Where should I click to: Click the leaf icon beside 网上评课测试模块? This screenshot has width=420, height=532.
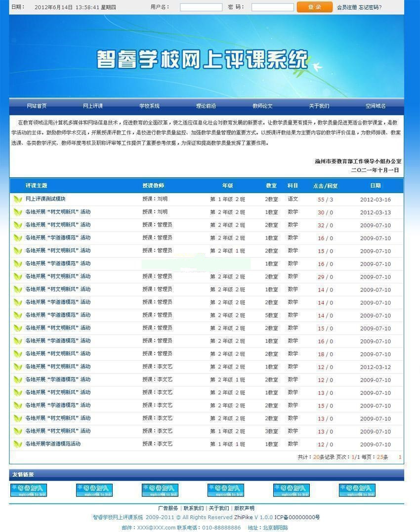[18, 200]
